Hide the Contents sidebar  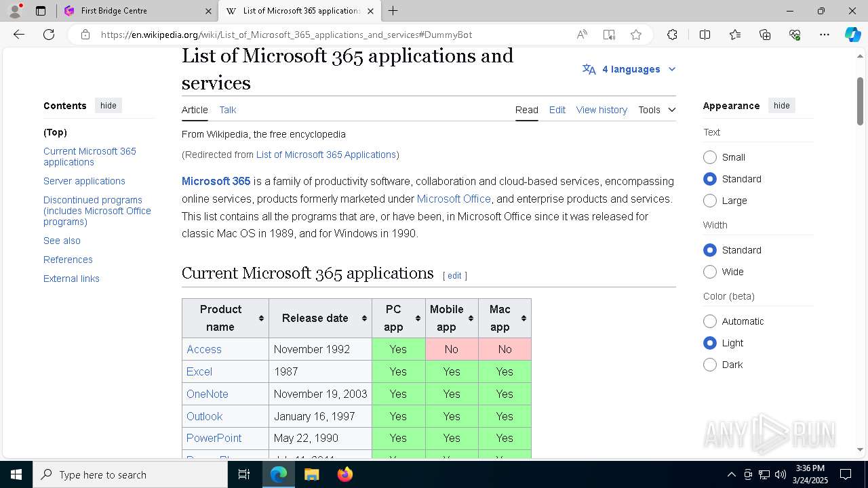click(x=108, y=106)
